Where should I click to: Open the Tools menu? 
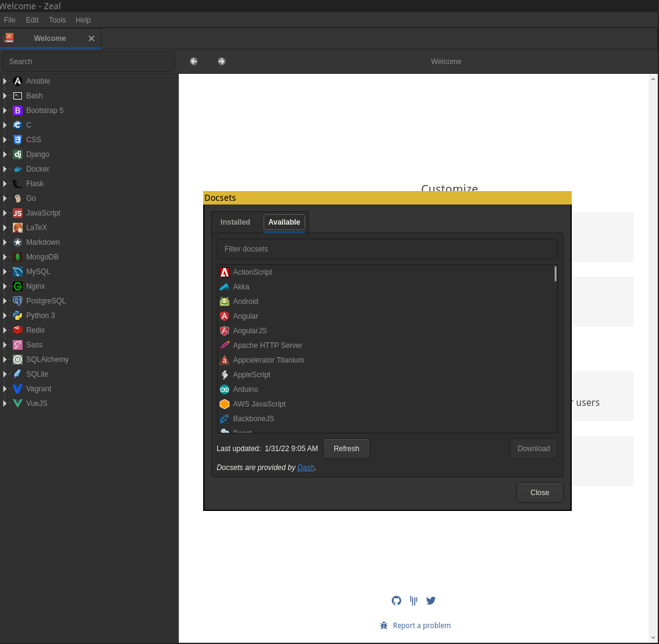pyautogui.click(x=57, y=20)
